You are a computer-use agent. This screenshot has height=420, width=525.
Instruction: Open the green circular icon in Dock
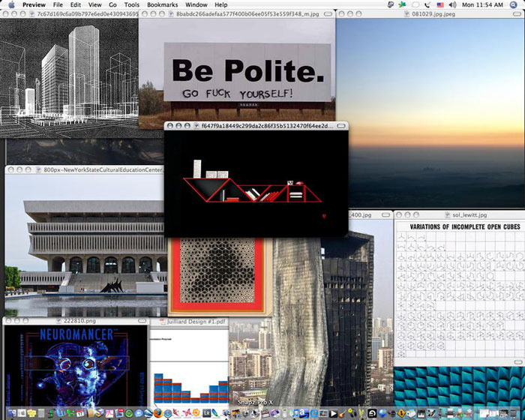point(129,413)
